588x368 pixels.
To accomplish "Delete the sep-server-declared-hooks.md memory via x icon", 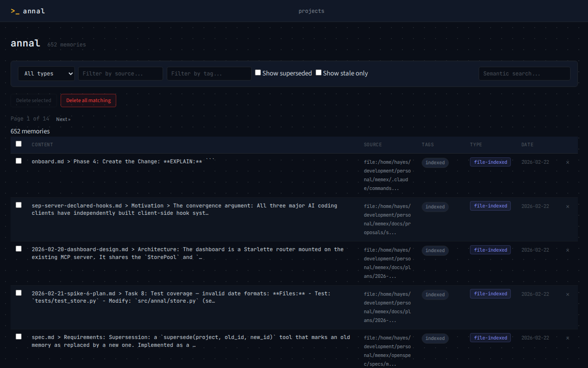I will 568,207.
